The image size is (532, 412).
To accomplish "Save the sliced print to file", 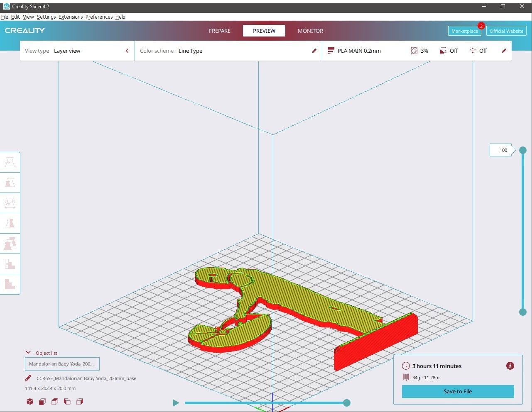I will point(458,391).
